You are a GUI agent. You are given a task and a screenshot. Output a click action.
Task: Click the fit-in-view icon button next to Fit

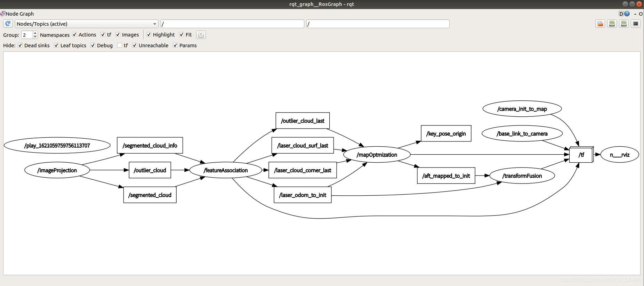(201, 35)
